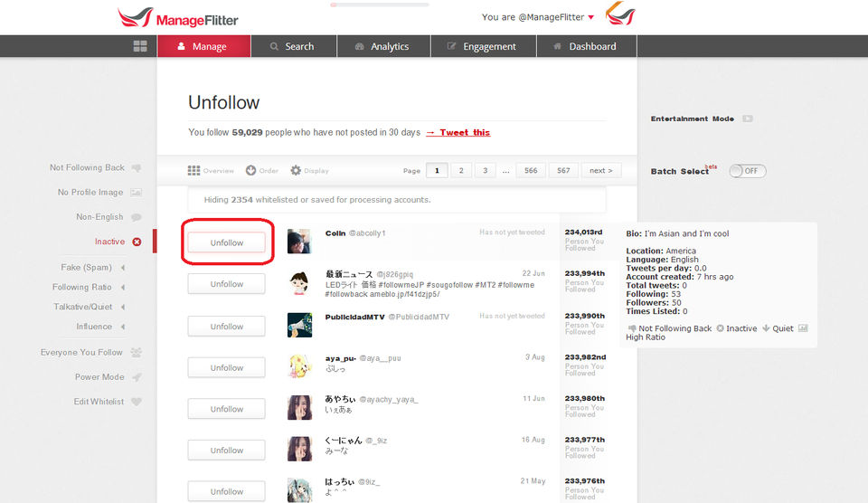Open Power Mode
The height and width of the screenshot is (503, 868).
click(x=99, y=376)
